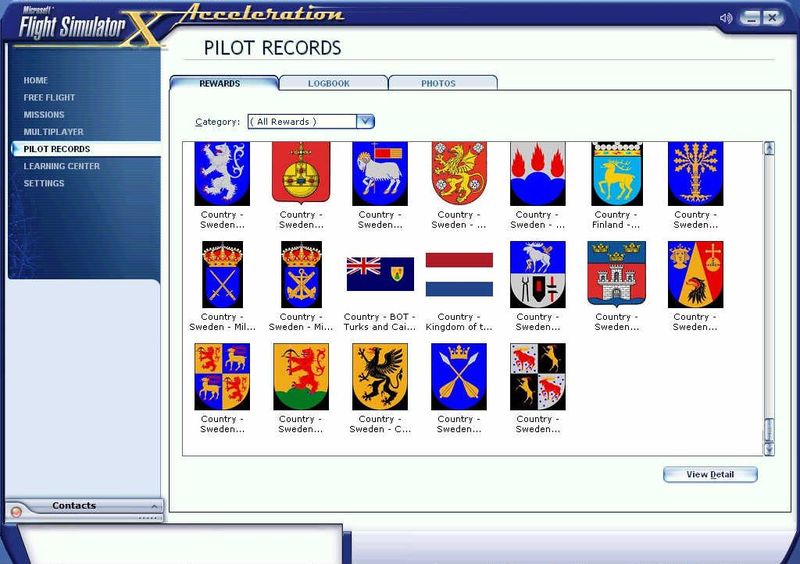Select the crossed arrows with crown shield
Screen dimensions: 800x564
[459, 377]
